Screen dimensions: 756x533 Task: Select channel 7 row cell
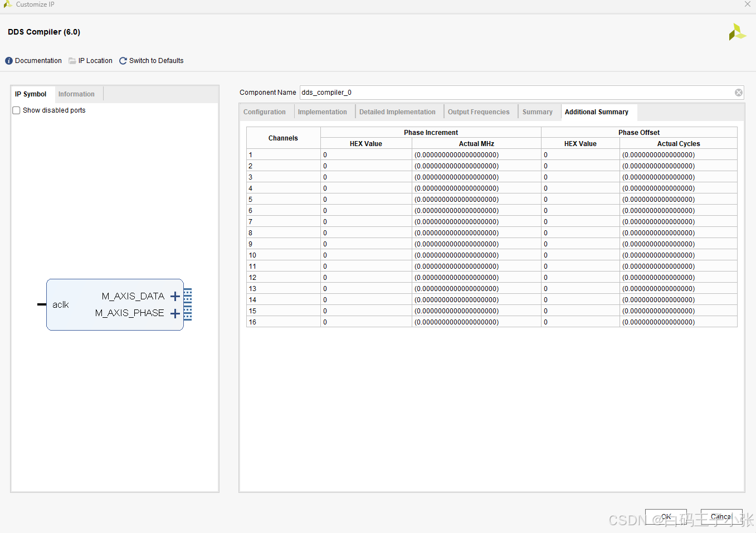[283, 222]
